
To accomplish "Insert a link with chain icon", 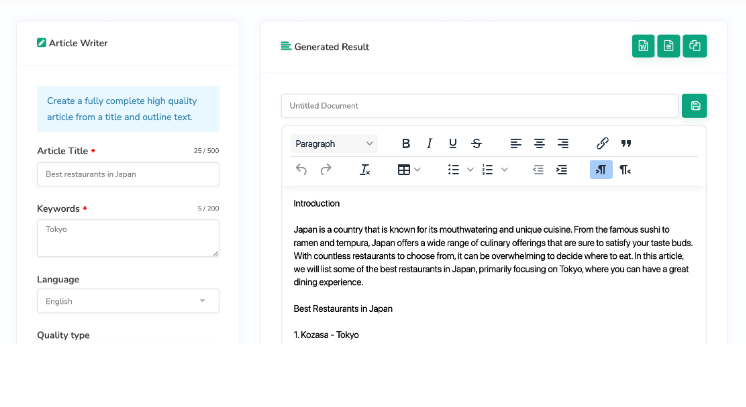I will coord(602,143).
